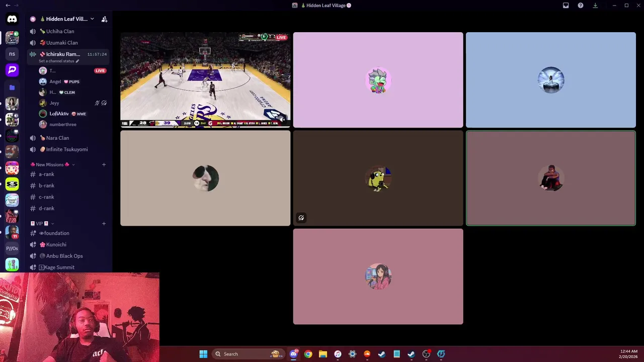Click the invite members icon
The height and width of the screenshot is (362, 644).
click(x=104, y=19)
